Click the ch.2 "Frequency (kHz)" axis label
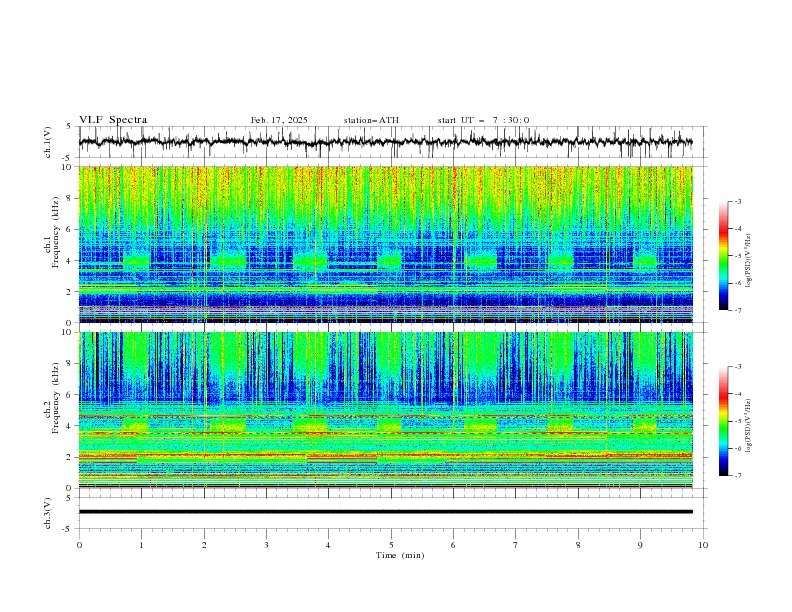The height and width of the screenshot is (612, 792). tap(56, 397)
